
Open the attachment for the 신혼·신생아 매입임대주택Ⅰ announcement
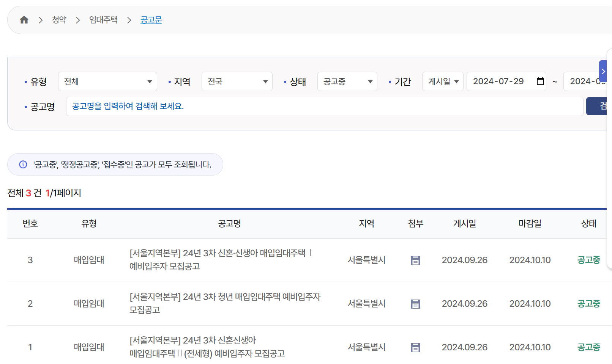point(415,260)
